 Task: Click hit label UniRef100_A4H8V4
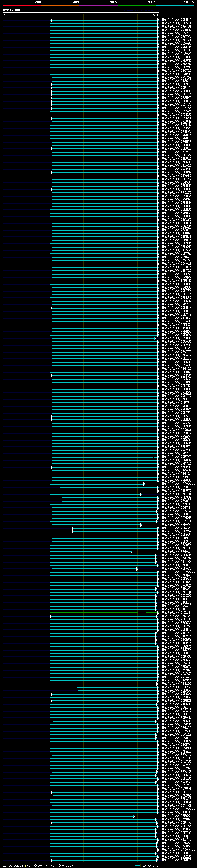coord(177,589)
